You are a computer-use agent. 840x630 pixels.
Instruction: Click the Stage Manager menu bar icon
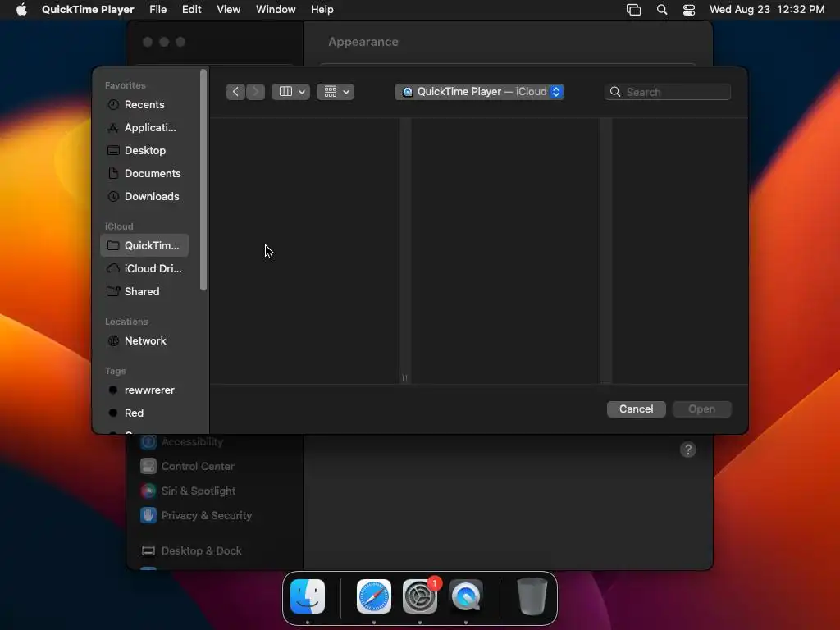[x=634, y=10]
